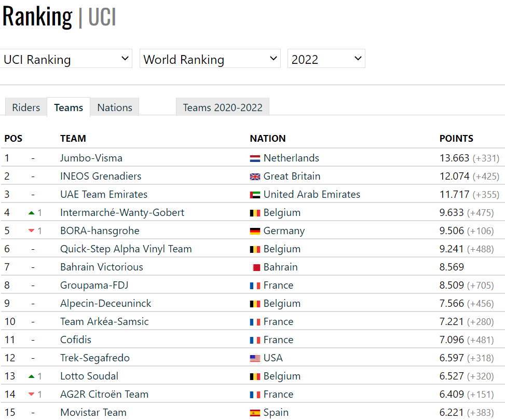The image size is (505, 420).
Task: Open the 2022 year dropdown
Action: [x=326, y=59]
